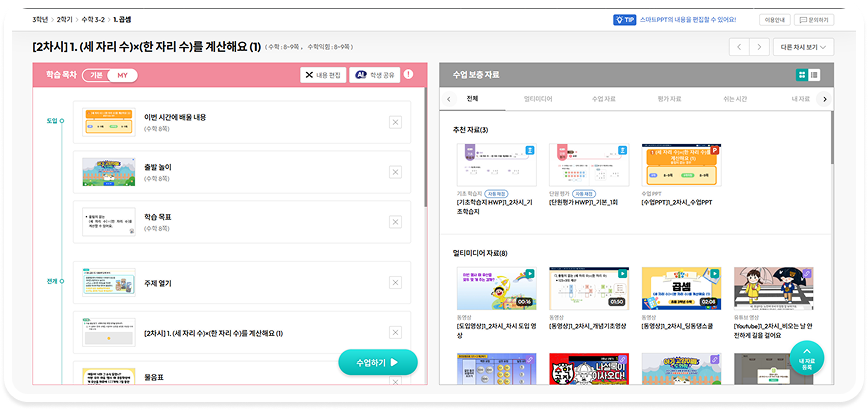
Task: Open the 수업PPT thumbnail
Action: (x=681, y=165)
